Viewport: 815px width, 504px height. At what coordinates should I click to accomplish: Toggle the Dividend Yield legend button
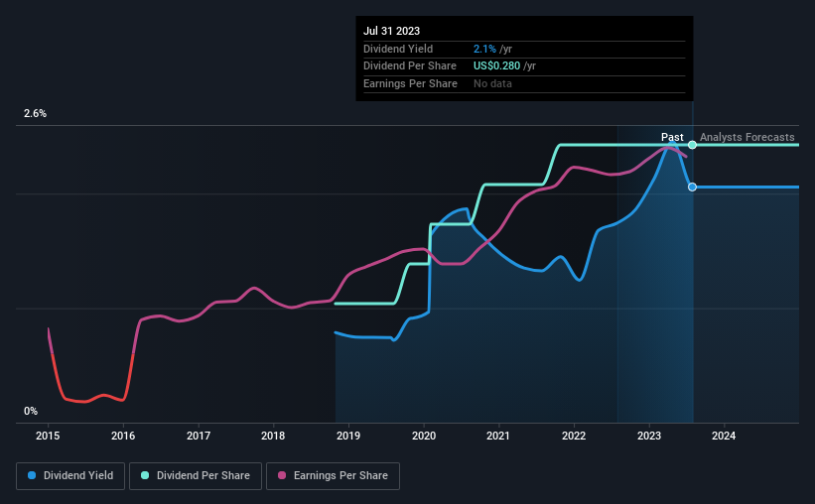coord(70,476)
